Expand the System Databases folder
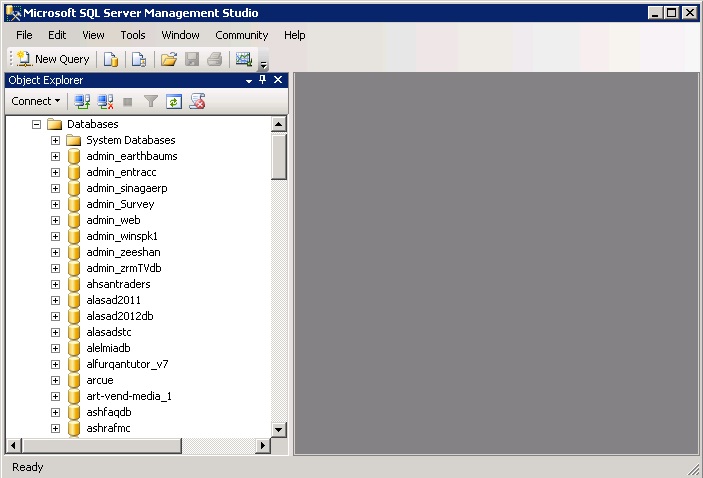Screen dimensions: 703x478 tap(55, 140)
